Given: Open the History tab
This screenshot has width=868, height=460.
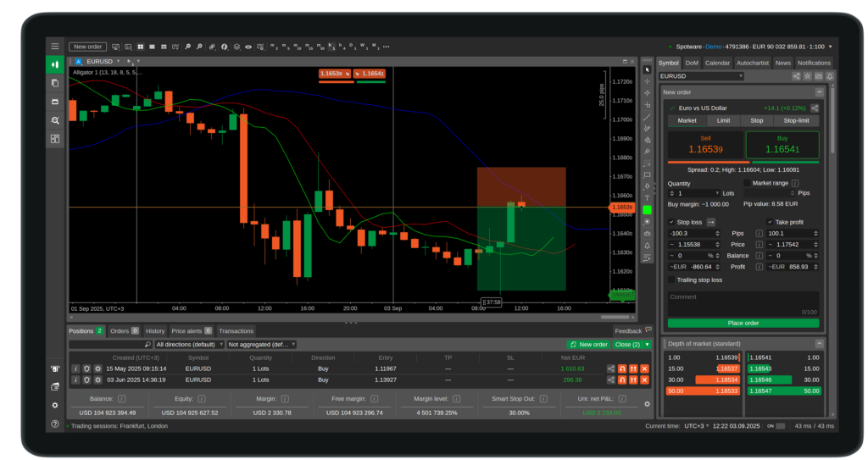Looking at the screenshot, I should pyautogui.click(x=155, y=331).
